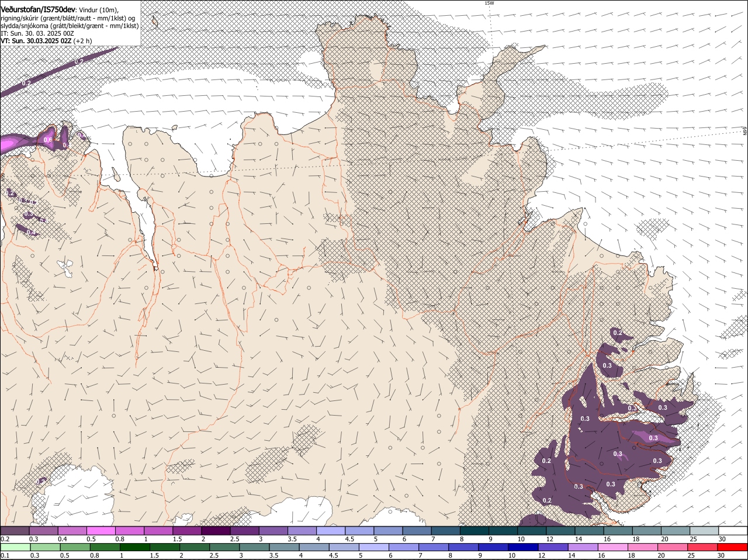Click the light purple 14 swatch in lower legend
This screenshot has width=748, height=560.
pos(583,547)
